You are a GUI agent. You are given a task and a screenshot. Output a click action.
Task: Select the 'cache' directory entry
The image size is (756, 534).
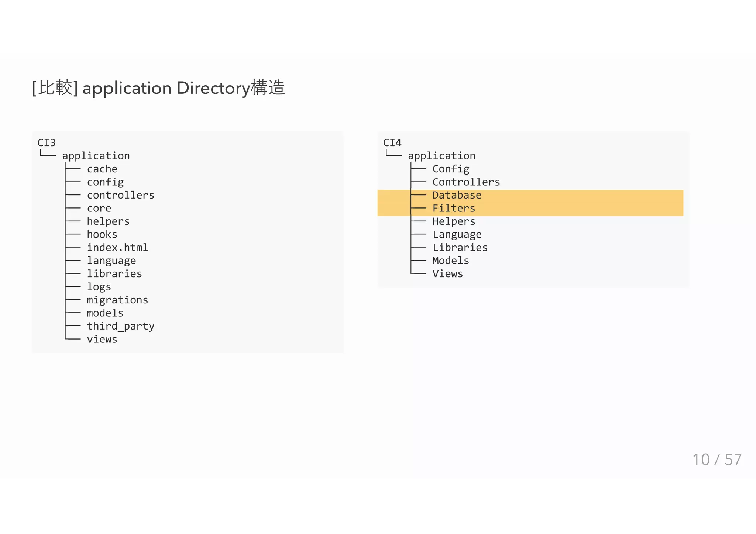point(102,169)
